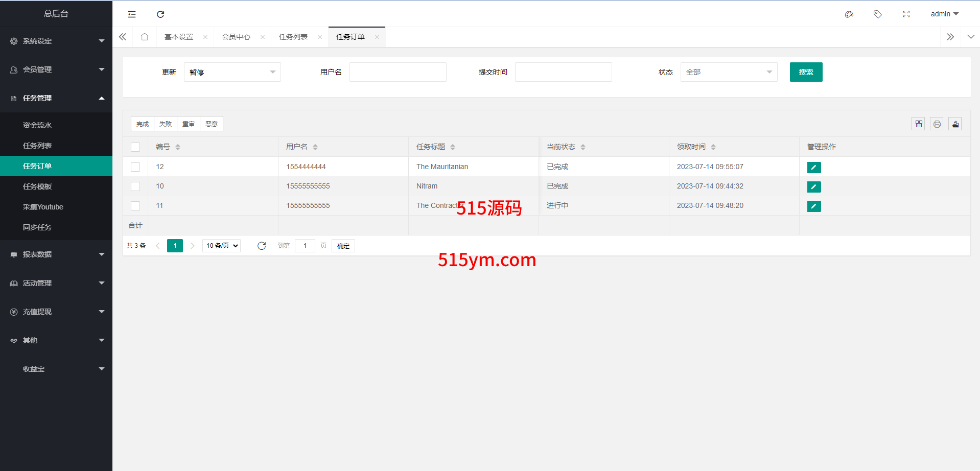Open the column filter grid icon
This screenshot has width=980, height=471.
pyautogui.click(x=919, y=124)
